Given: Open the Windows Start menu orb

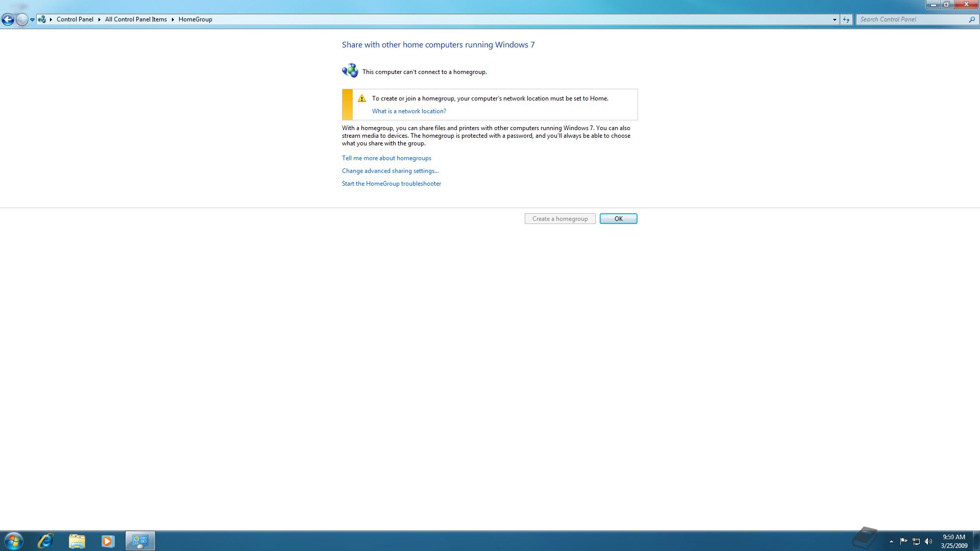Looking at the screenshot, I should (x=14, y=541).
